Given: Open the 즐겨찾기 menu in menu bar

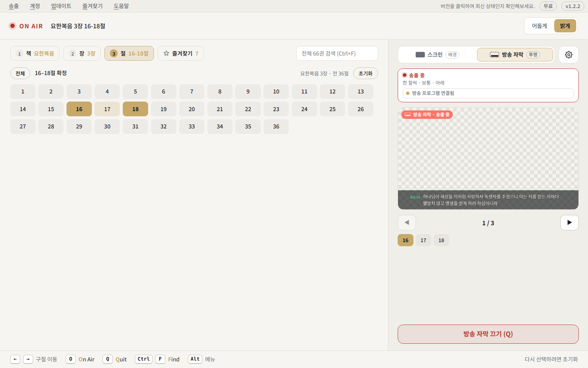Looking at the screenshot, I should pos(93,6).
